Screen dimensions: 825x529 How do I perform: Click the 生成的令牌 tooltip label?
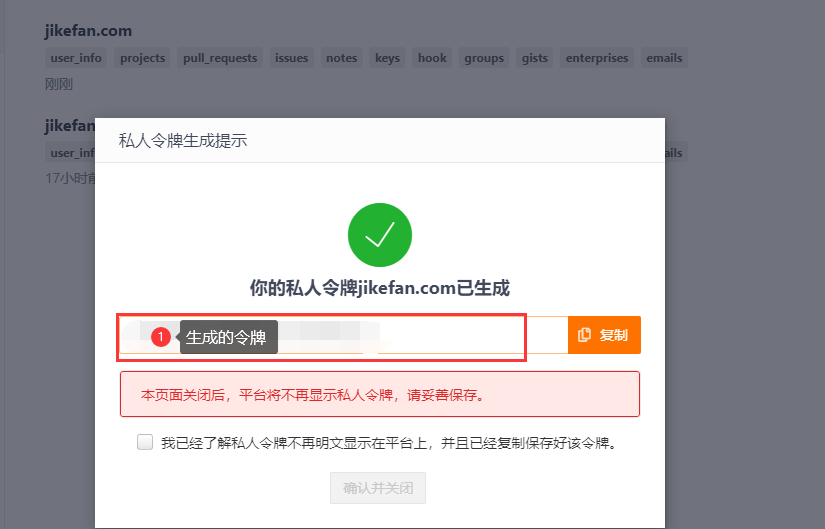tap(228, 337)
